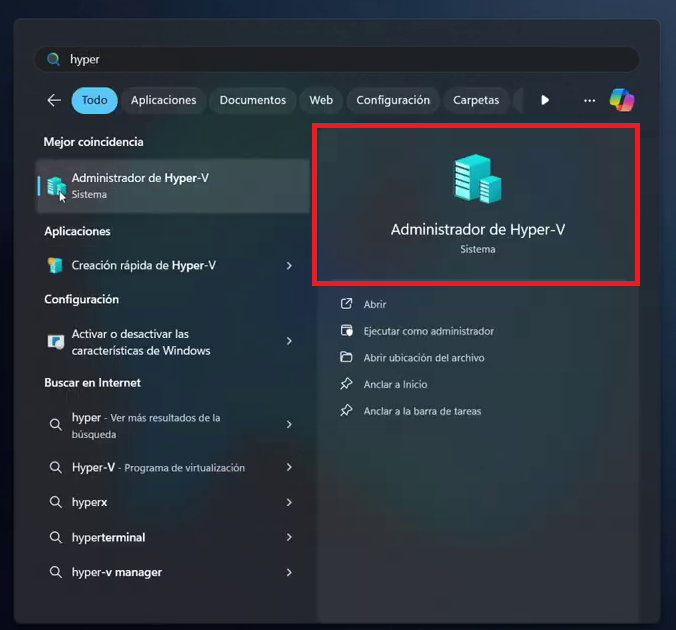This screenshot has height=630, width=676.
Task: Expand chevron for Hyper-V Programa de virtualización
Action: [x=289, y=467]
